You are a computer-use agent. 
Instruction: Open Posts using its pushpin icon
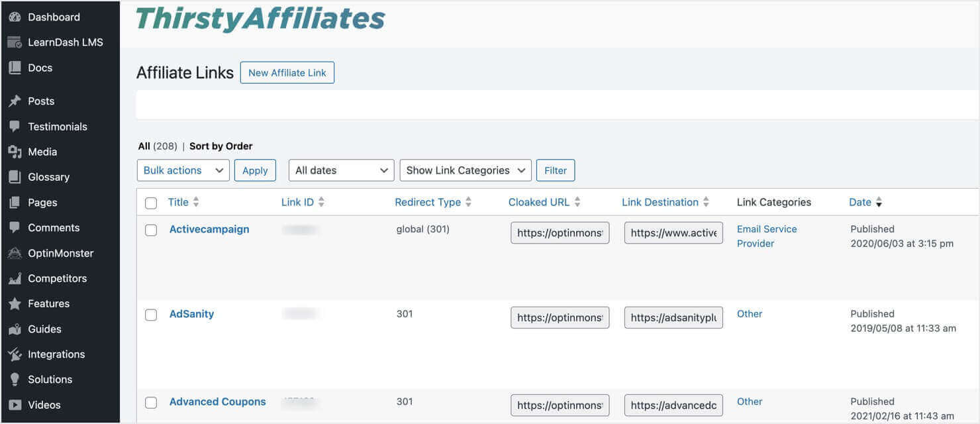tap(15, 101)
